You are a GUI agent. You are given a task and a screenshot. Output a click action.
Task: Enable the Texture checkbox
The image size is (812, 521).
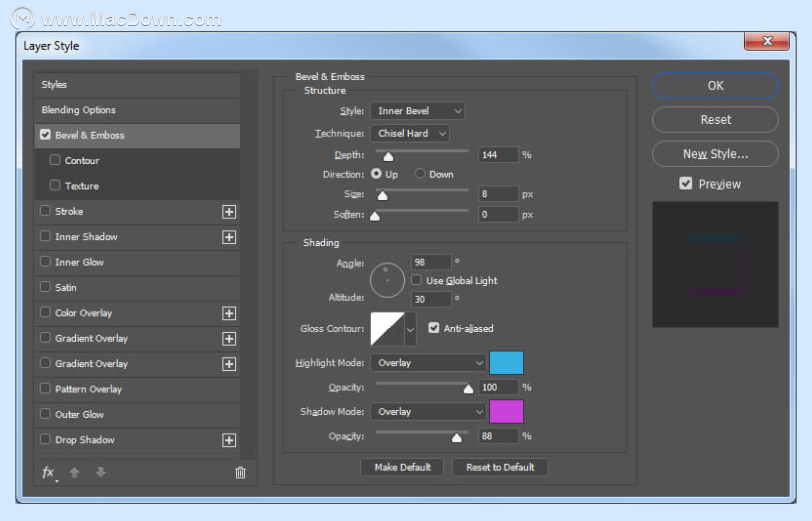coord(55,185)
